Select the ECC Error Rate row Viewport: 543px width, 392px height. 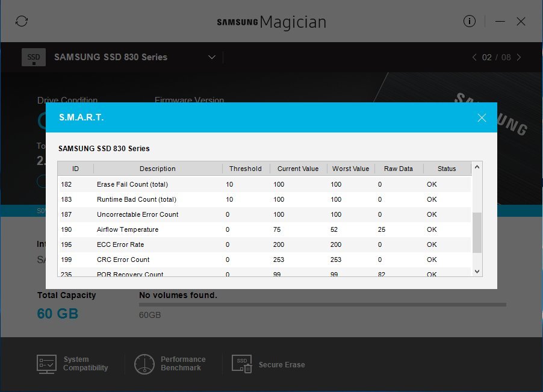coord(264,244)
